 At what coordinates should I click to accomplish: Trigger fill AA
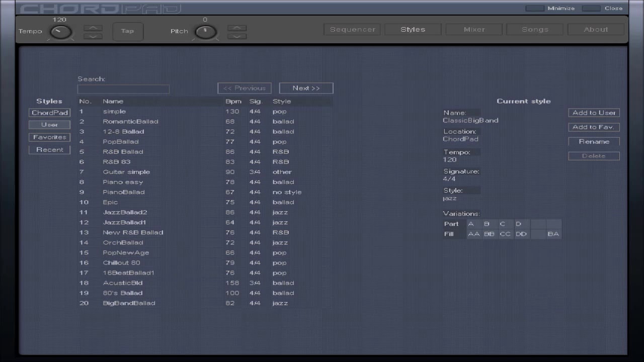474,234
